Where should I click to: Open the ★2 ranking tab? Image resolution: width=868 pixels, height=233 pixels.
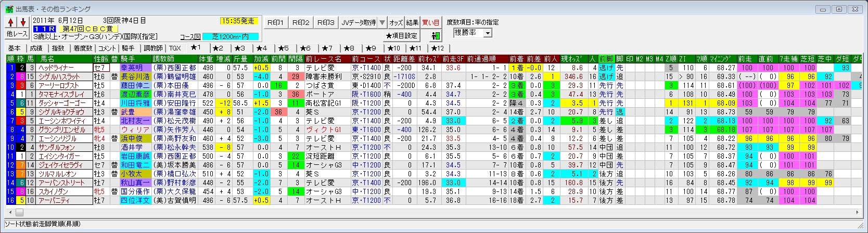[218, 48]
